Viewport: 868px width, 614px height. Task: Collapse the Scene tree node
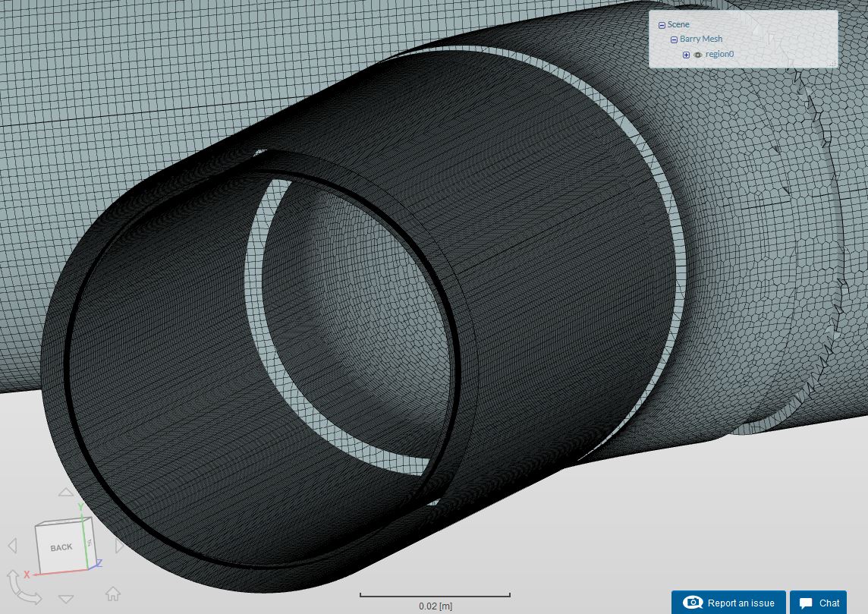click(662, 25)
